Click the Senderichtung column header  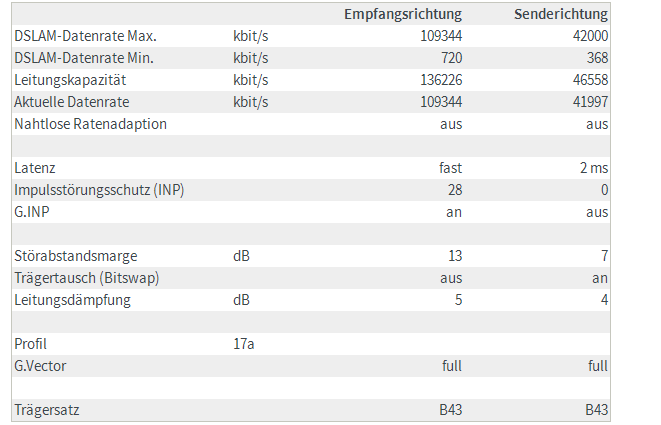click(x=561, y=14)
